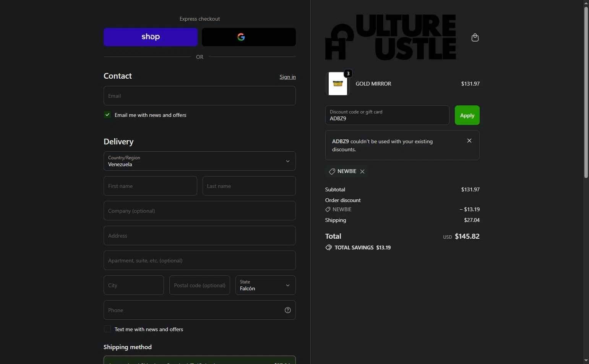Click the Culture Hustle store logo
Screen dimensions: 589x364
click(x=391, y=37)
